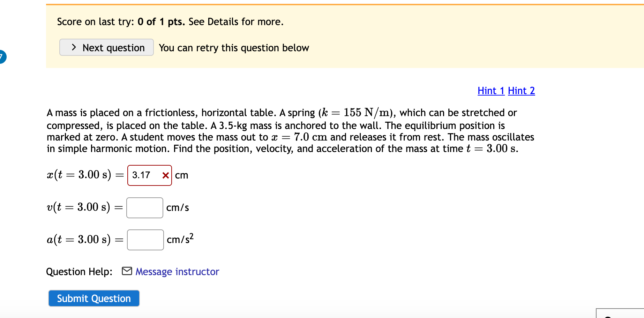This screenshot has height=318, width=644.
Task: Open Hint 2
Action: (521, 91)
